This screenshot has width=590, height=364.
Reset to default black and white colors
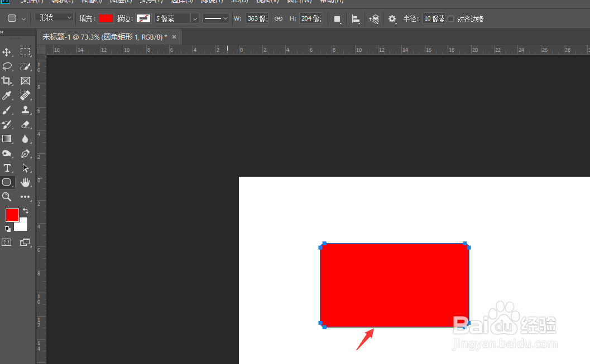click(7, 229)
